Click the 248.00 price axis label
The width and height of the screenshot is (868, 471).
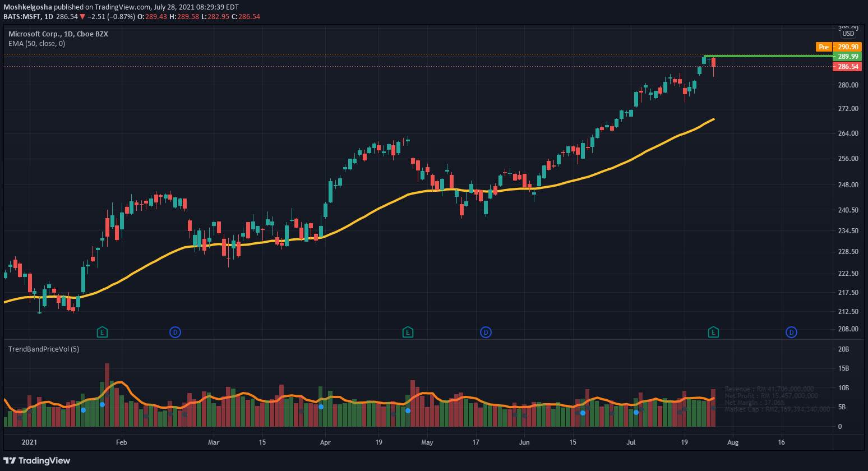click(848, 185)
